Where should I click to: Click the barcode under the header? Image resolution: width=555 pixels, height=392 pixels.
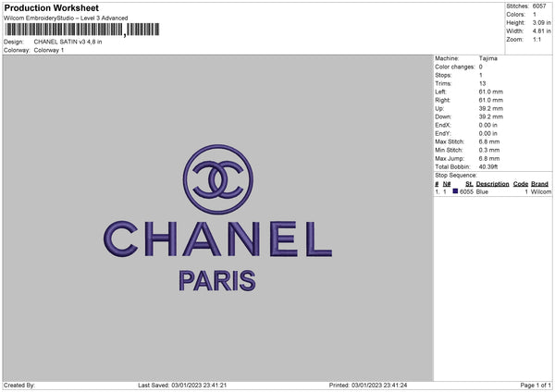coord(81,30)
